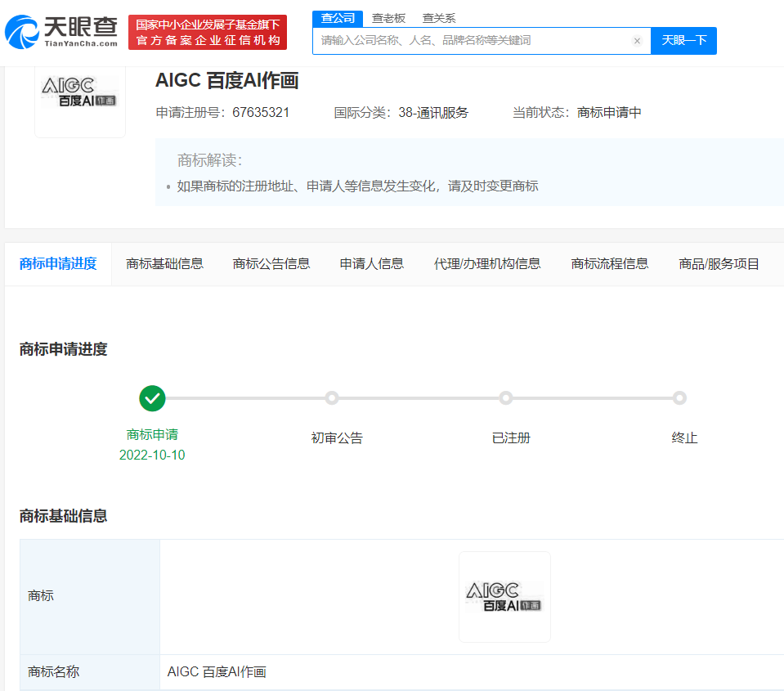The image size is (784, 691).
Task: Select the registration number 67635321
Action: click(x=261, y=113)
